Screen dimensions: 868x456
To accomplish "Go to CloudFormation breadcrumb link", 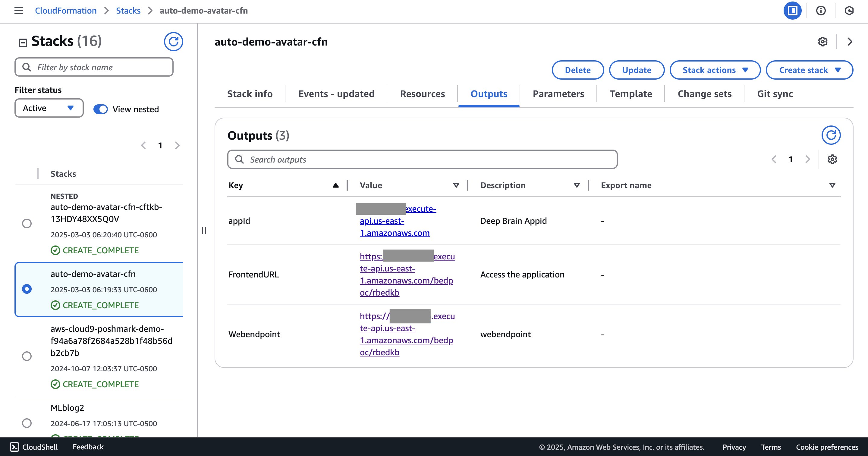I will pos(66,11).
